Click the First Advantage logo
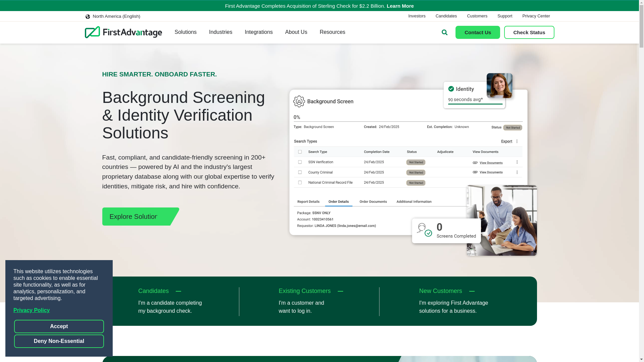This screenshot has width=644, height=362. click(x=123, y=32)
